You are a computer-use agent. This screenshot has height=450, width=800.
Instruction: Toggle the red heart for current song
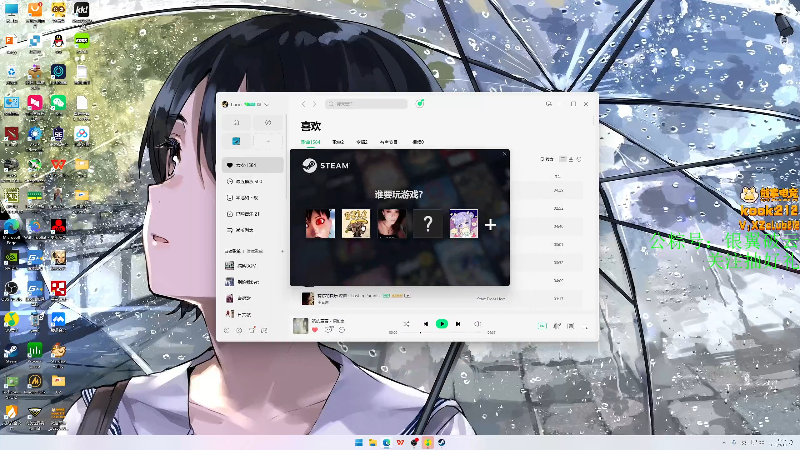(315, 330)
